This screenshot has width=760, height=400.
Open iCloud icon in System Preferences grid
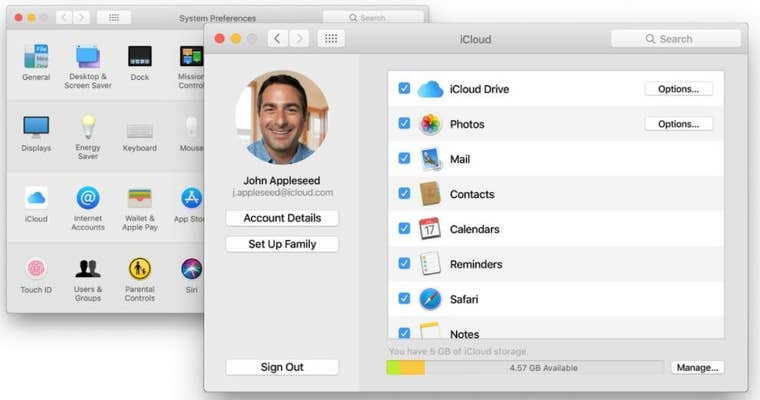pos(36,198)
